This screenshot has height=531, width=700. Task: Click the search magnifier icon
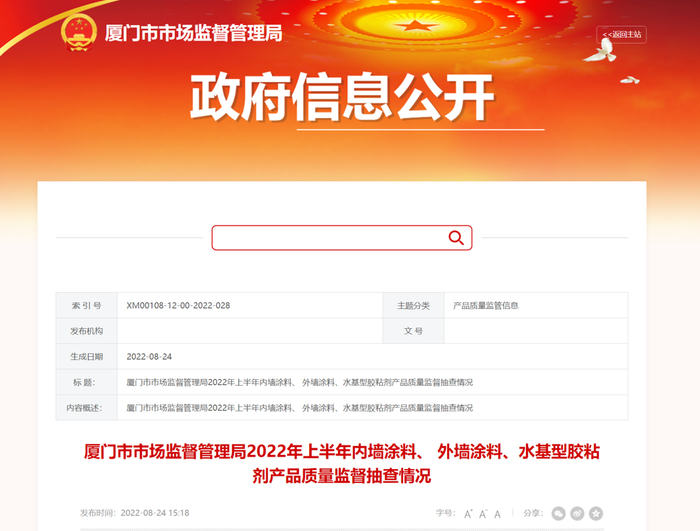click(x=456, y=238)
